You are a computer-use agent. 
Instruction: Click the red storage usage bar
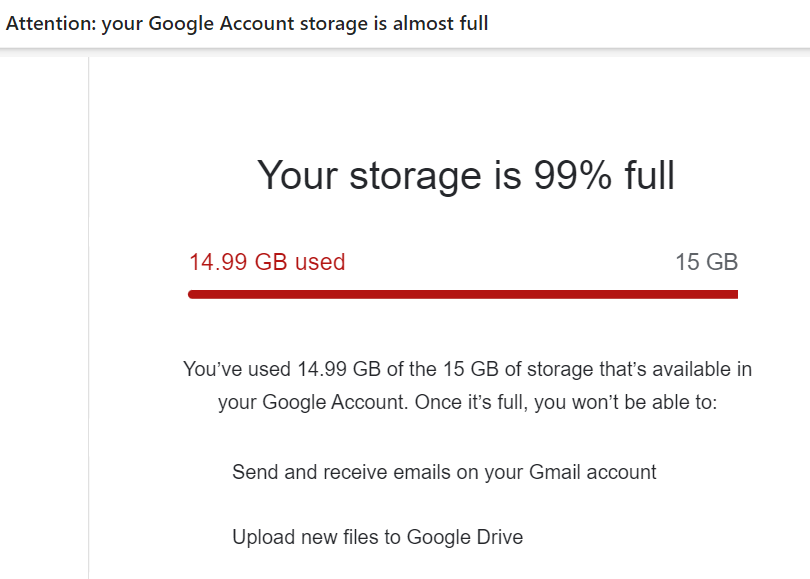pyautogui.click(x=462, y=294)
